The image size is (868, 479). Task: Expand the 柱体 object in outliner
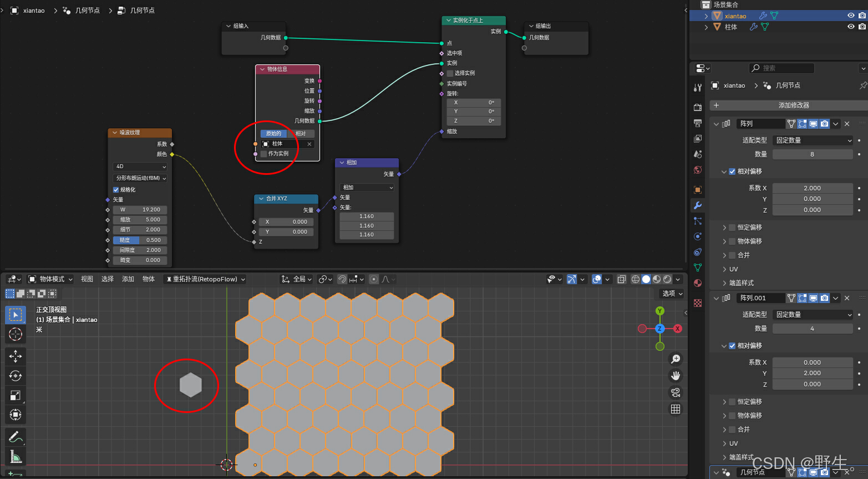706,27
